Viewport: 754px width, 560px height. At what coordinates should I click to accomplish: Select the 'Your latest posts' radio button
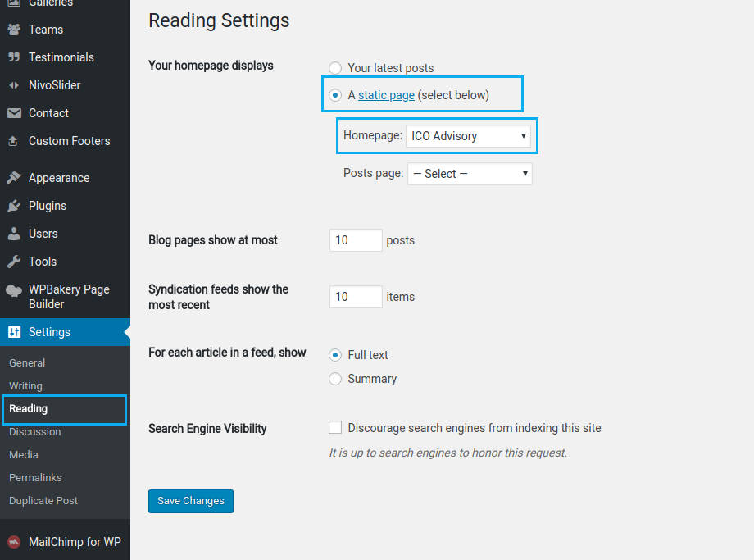335,68
